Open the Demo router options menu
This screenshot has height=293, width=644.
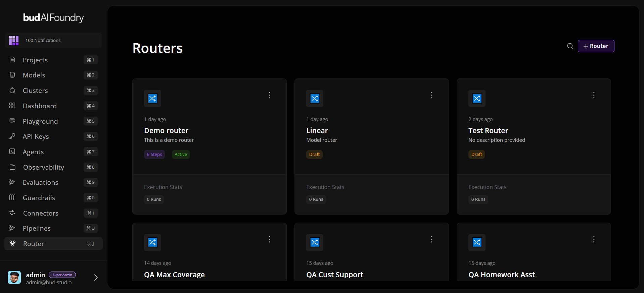click(269, 95)
